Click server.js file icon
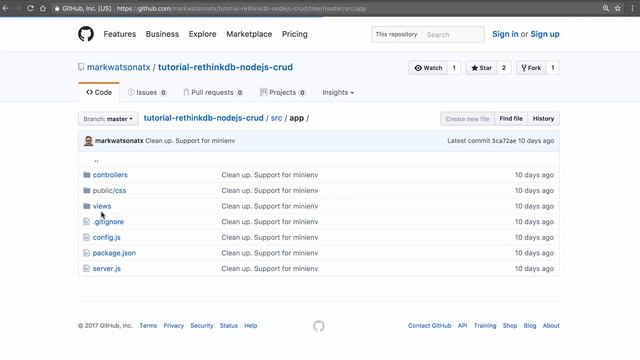The image size is (640, 360). (x=86, y=268)
